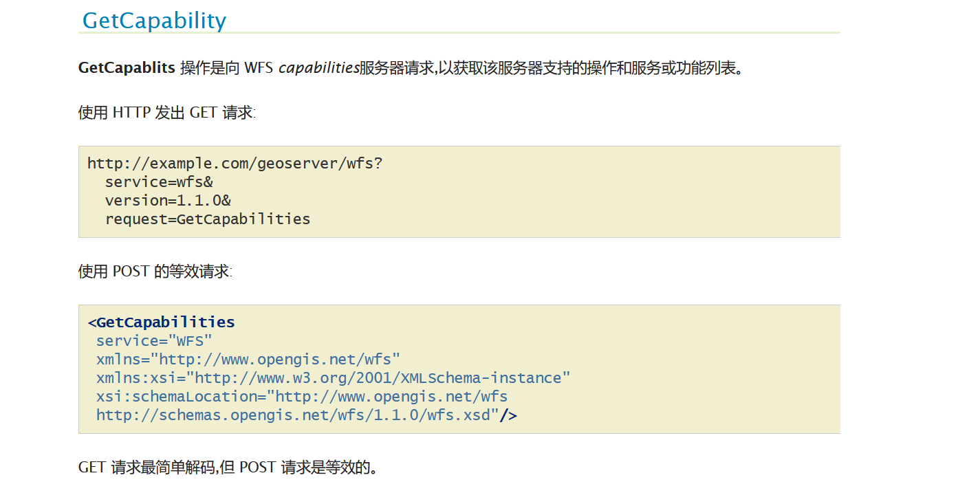
Task: Click the request=GetCapabilities line
Action: (x=208, y=219)
